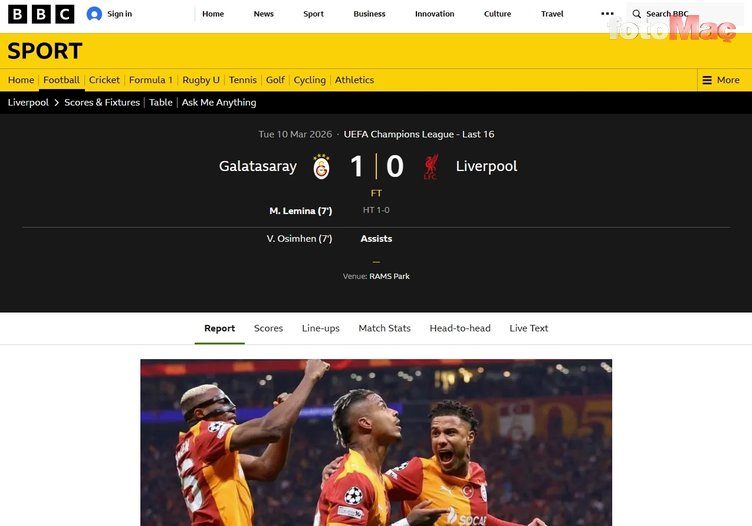Click the Sign in profile icon

coord(94,14)
